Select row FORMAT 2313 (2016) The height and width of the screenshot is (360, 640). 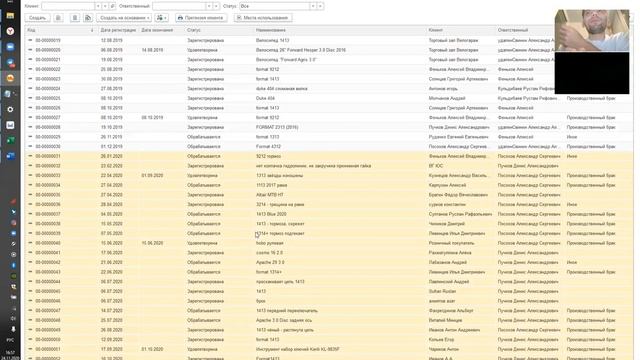[x=329, y=127]
